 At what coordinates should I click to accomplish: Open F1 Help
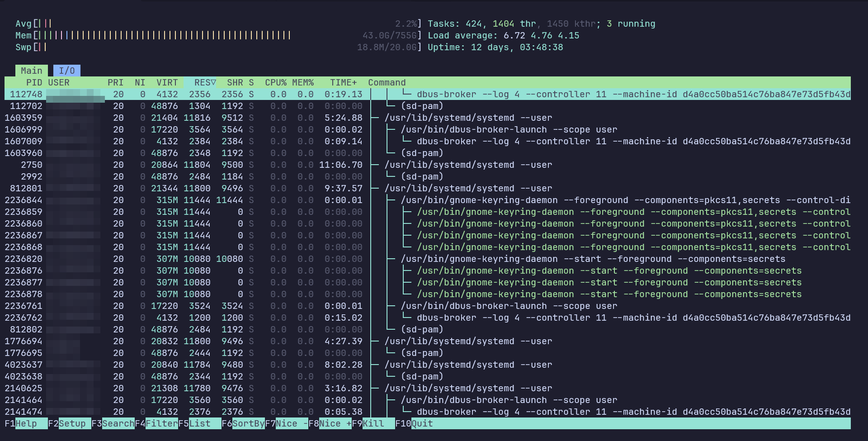tap(26, 423)
